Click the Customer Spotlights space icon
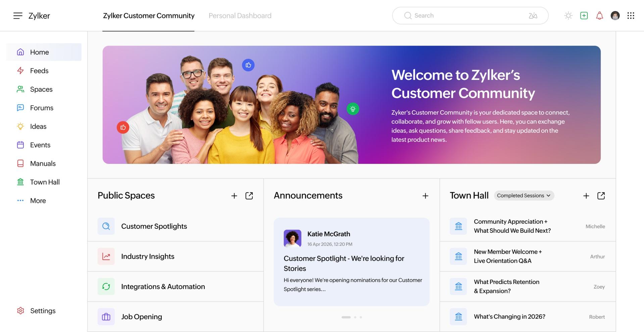Image resolution: width=644 pixels, height=332 pixels. pyautogui.click(x=106, y=226)
